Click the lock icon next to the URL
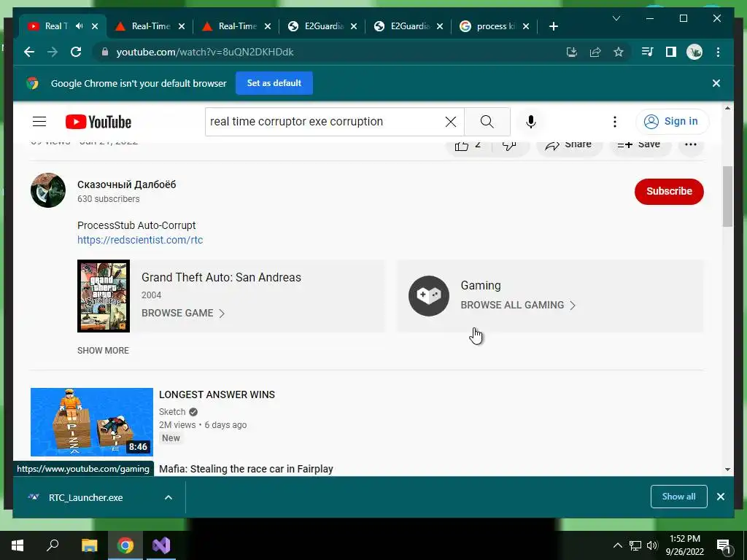 [x=105, y=52]
